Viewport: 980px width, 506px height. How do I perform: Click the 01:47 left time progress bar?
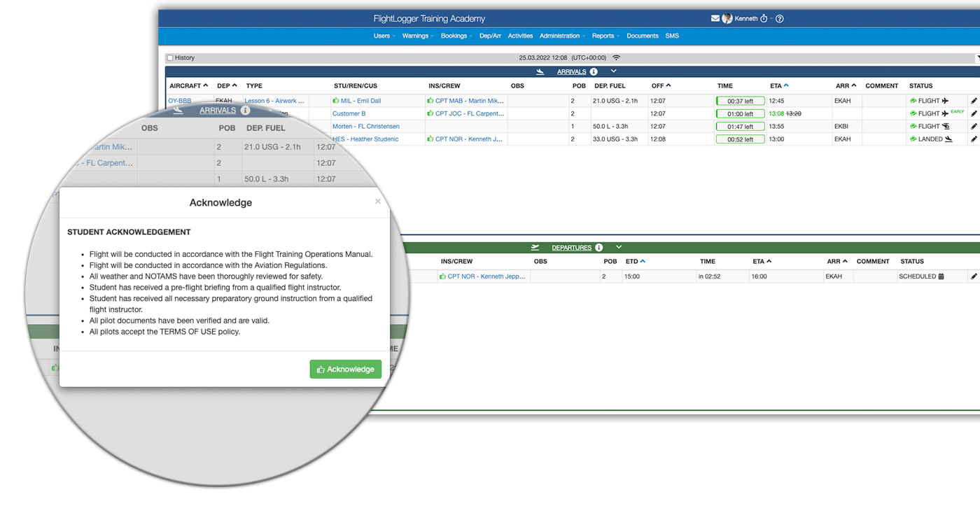tap(740, 127)
